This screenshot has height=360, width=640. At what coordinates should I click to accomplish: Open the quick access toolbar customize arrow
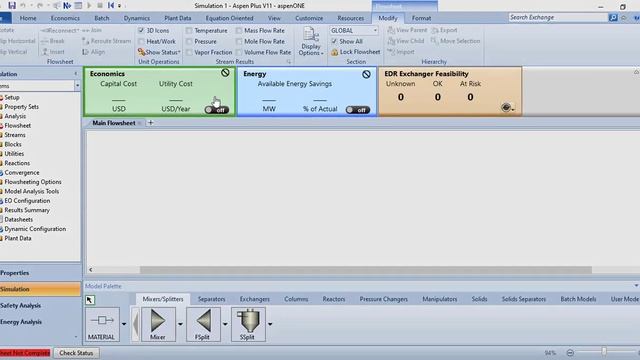120,6
